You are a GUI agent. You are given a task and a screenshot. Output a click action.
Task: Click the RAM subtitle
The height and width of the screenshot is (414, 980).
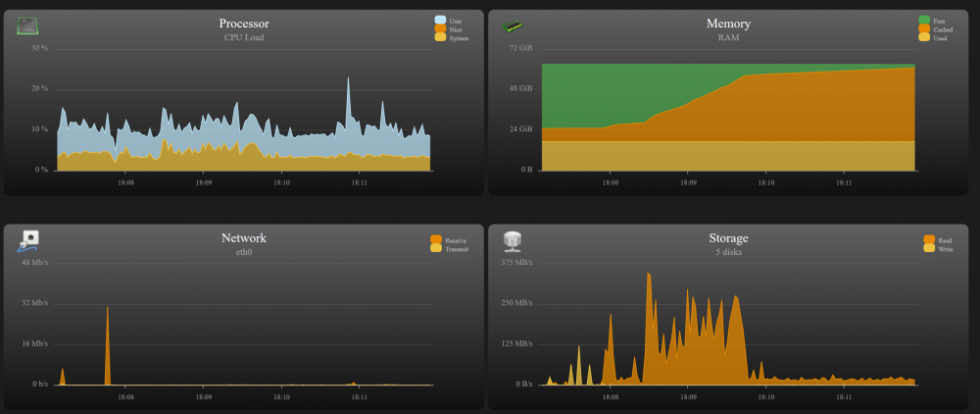click(x=728, y=37)
